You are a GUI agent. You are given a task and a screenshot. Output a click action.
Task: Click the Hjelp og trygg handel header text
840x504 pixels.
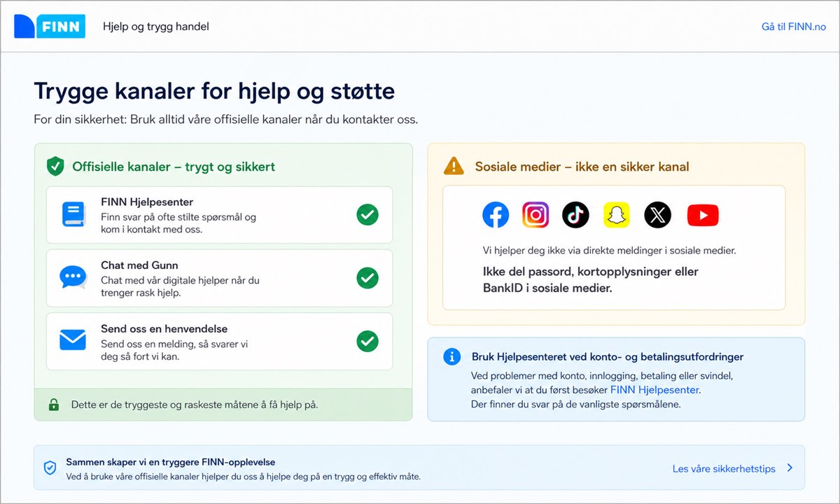[x=156, y=27]
